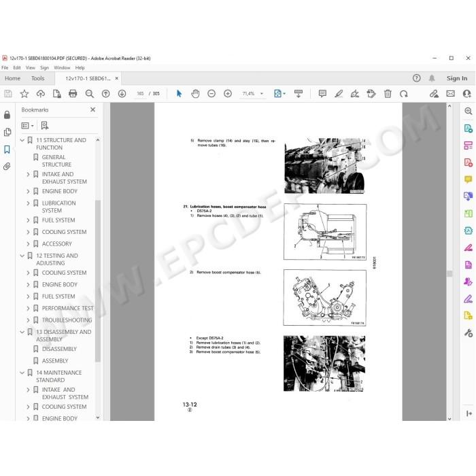
Task: Open the find text magnifier icon
Action: coord(89,94)
